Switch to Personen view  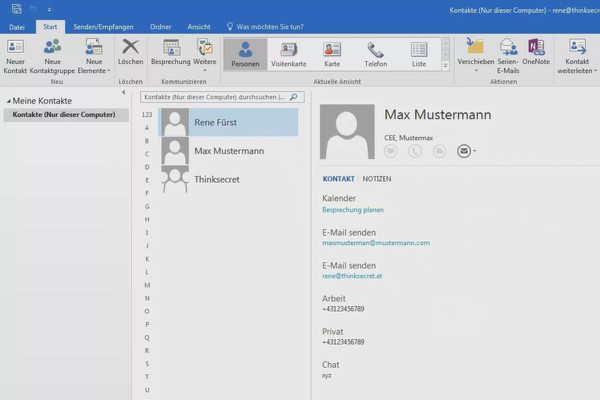[245, 54]
